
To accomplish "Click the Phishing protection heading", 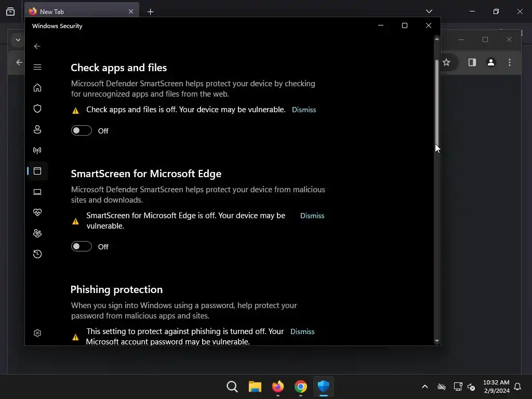I will (x=116, y=289).
